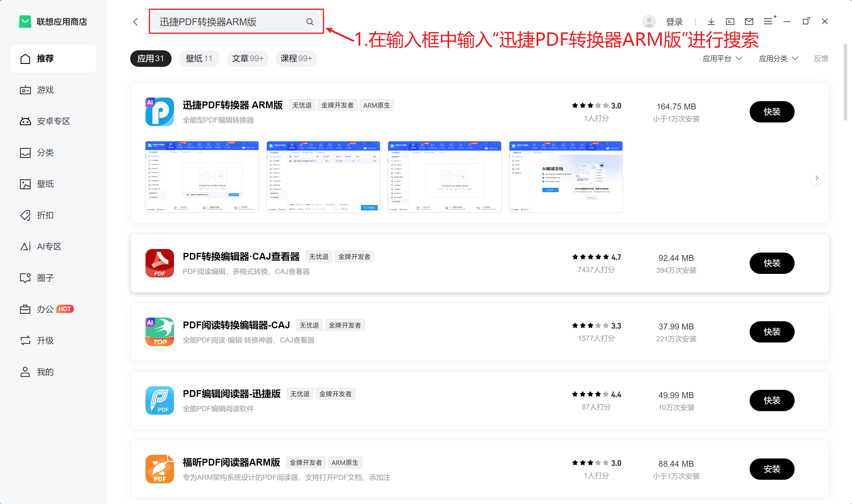
Task: Click 快装 for PDF转换编辑器·CAJ查看器
Action: [x=772, y=263]
